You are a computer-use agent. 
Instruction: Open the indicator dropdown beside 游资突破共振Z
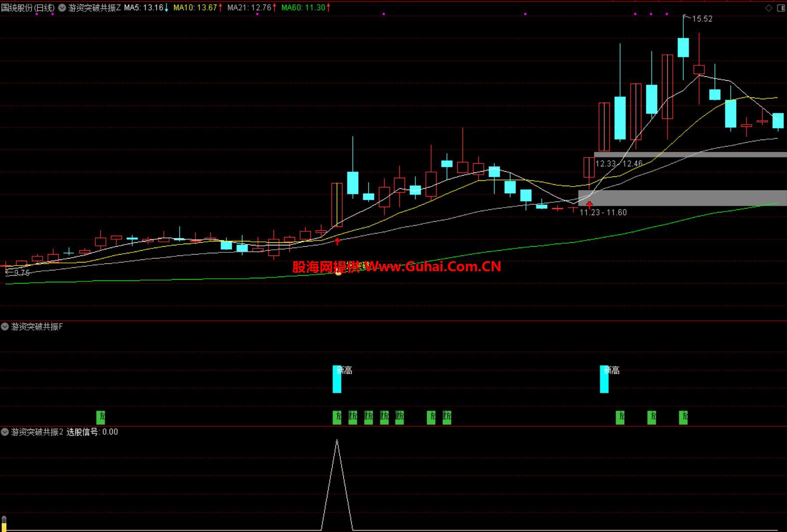[x=62, y=8]
